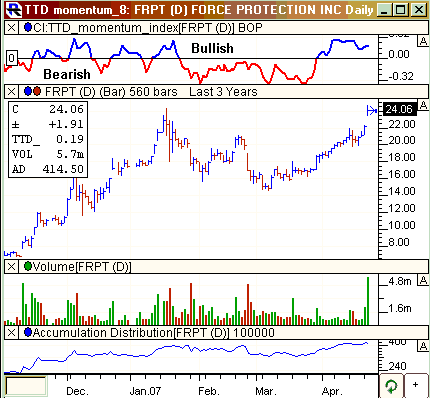Click the application icon in title bar
Image resolution: width=430 pixels, height=398 pixels.
[x=14, y=10]
